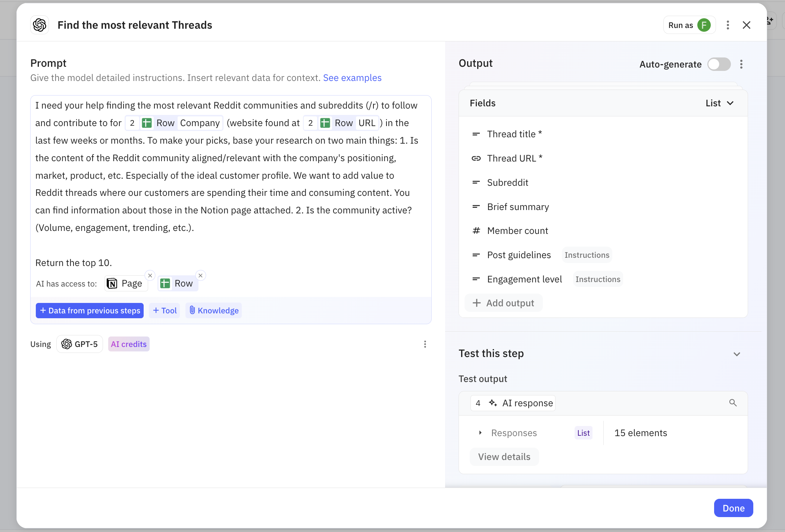Click Data from previous steps button

(90, 310)
